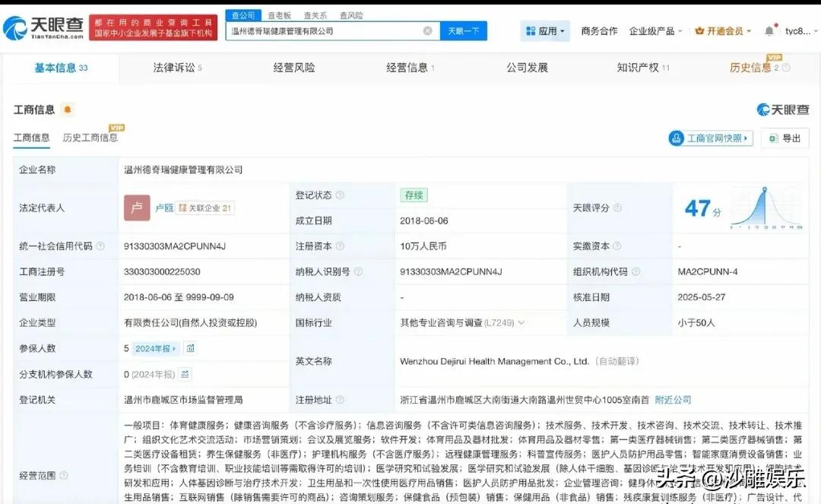Viewport: 821px width, 504px height.
Task: Select the 查风险 search tab
Action: click(x=351, y=16)
